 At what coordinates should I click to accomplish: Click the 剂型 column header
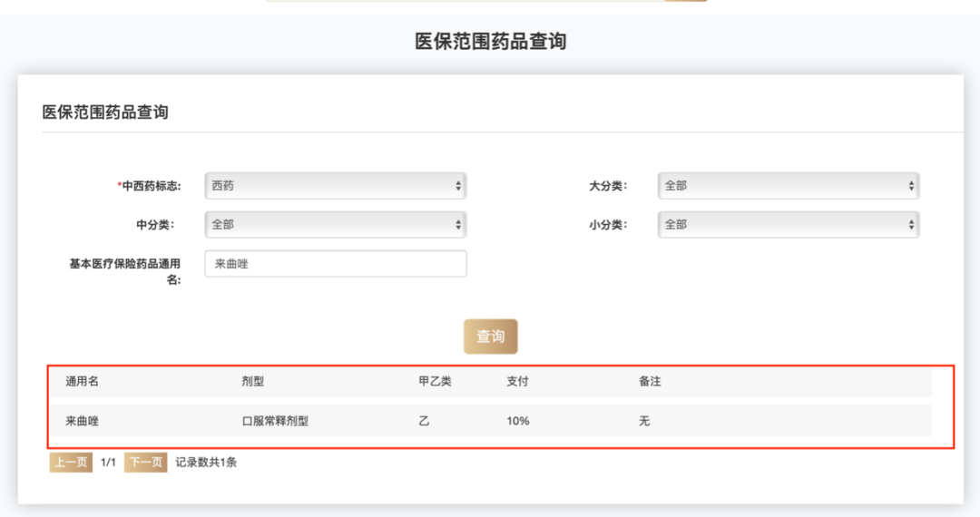tap(252, 381)
